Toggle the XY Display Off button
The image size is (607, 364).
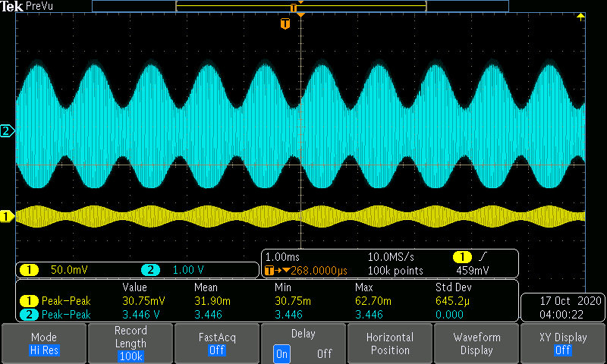563,344
